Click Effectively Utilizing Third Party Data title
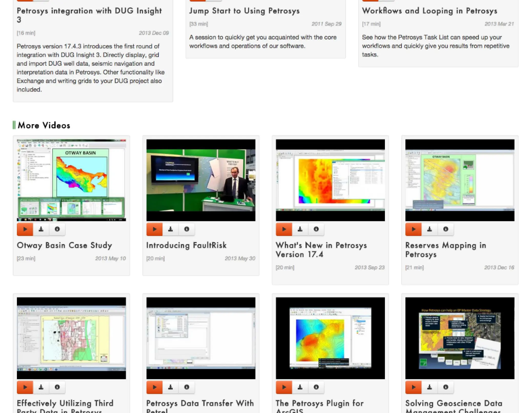The image size is (532, 413). pos(65,407)
